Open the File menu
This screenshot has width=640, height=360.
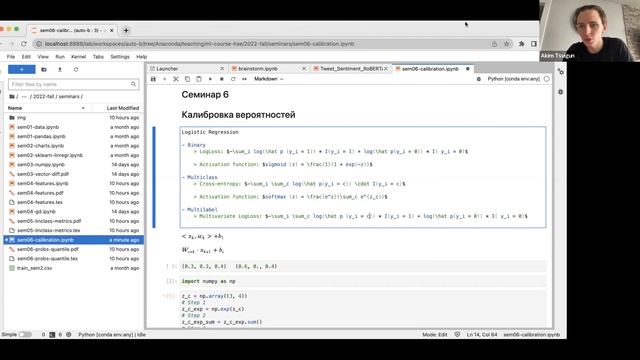click(x=11, y=57)
